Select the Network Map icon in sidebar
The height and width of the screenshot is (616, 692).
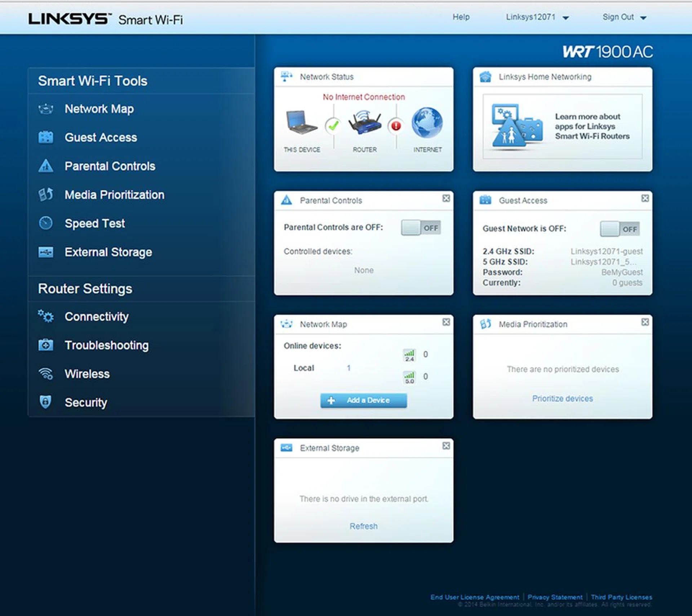[45, 109]
